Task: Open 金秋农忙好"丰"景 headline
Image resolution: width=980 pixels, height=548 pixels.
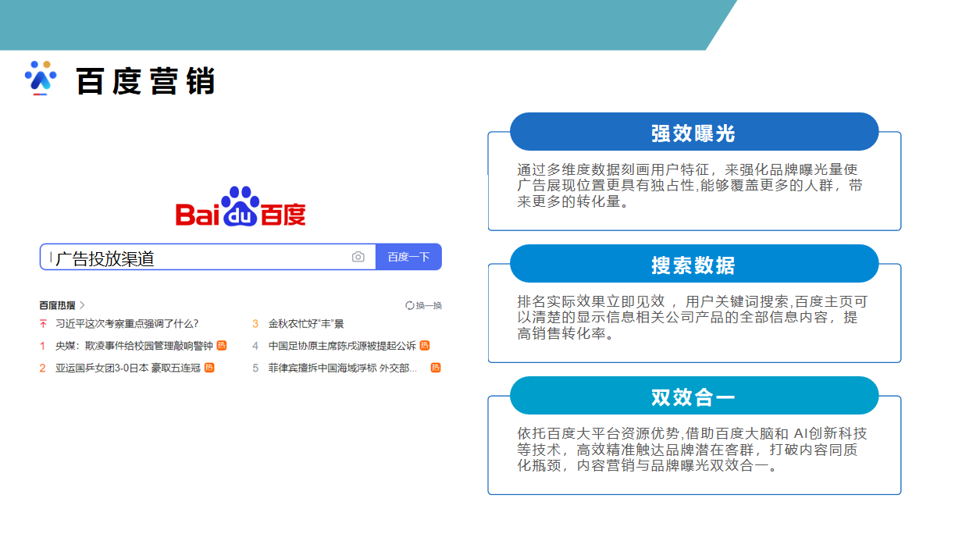Action: pos(306,323)
